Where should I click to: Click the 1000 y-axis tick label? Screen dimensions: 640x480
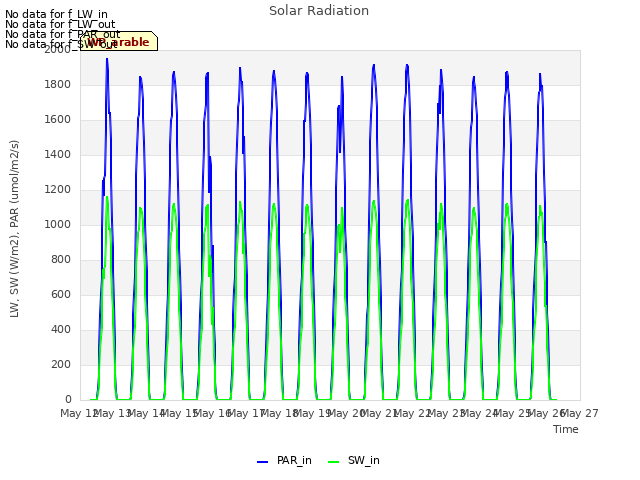click(x=58, y=224)
